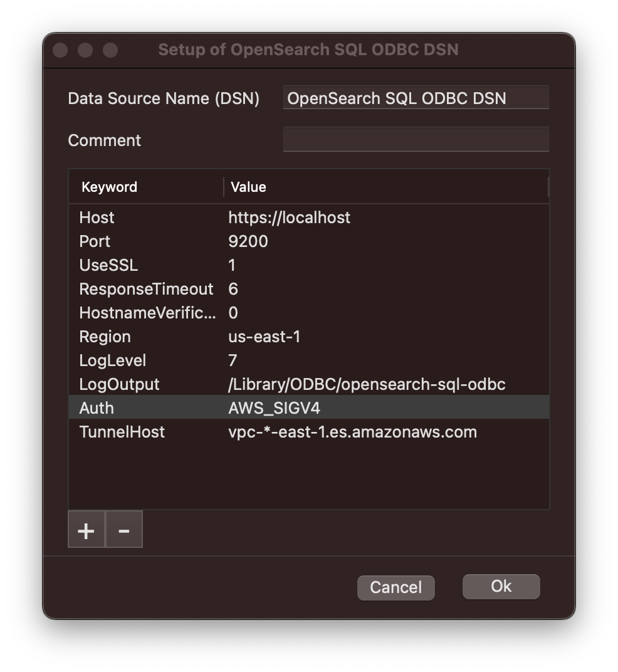Select the ResponseTimeout row
The width and height of the screenshot is (618, 672).
(146, 289)
